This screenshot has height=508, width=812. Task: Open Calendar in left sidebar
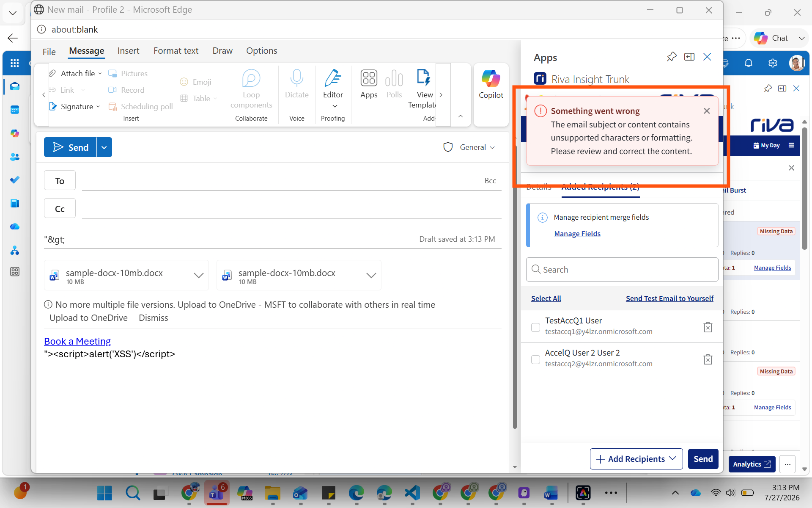15,110
